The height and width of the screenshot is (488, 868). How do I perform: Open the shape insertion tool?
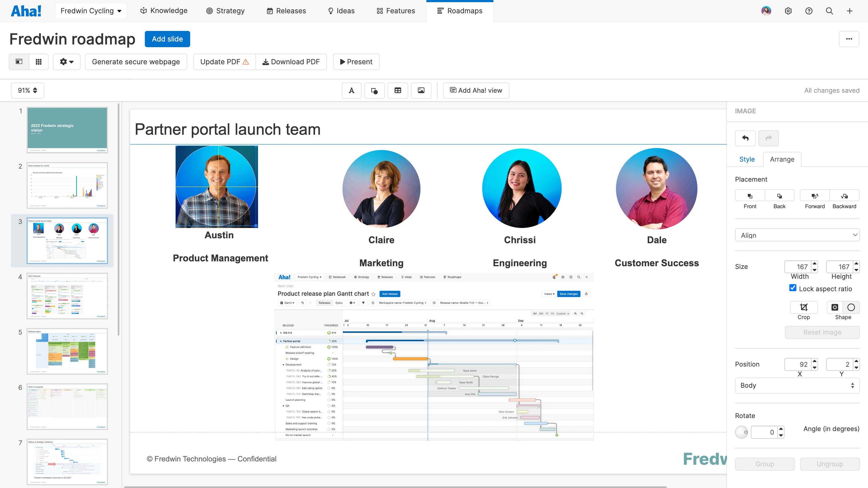(374, 90)
